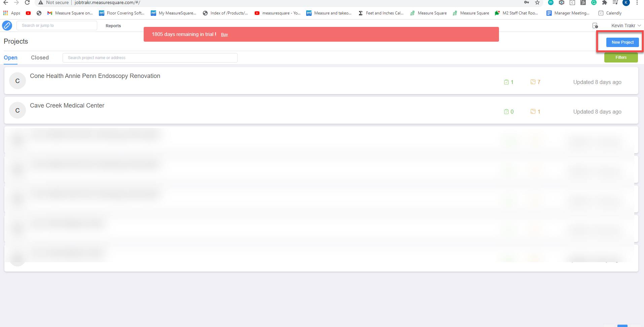The width and height of the screenshot is (644, 327).
Task: Click the eye-shaped extension icon
Action: point(562,2)
